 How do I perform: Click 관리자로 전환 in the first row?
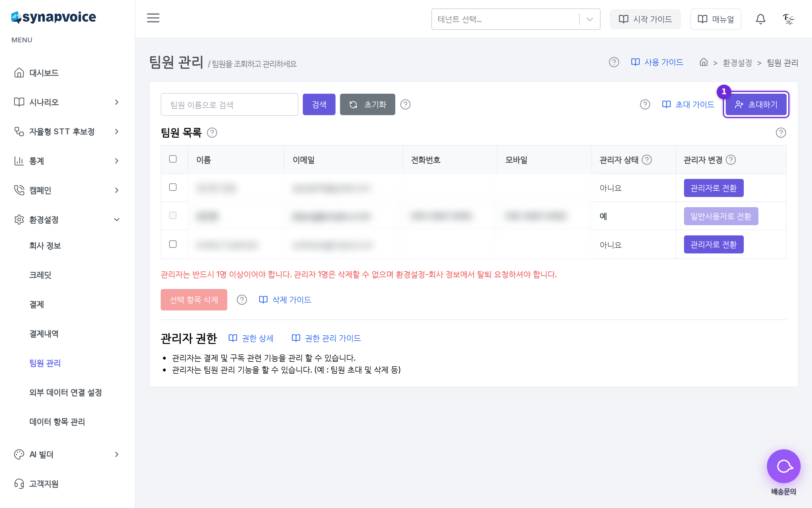click(x=713, y=188)
